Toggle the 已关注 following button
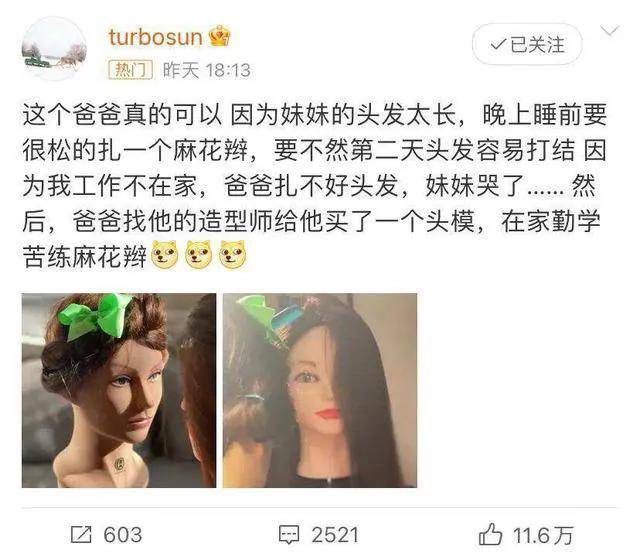Image resolution: width=640 pixels, height=560 pixels. [x=527, y=44]
